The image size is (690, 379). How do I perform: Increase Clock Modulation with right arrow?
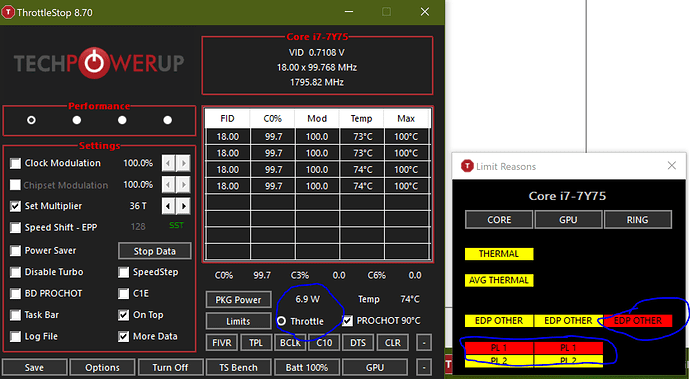[x=184, y=163]
